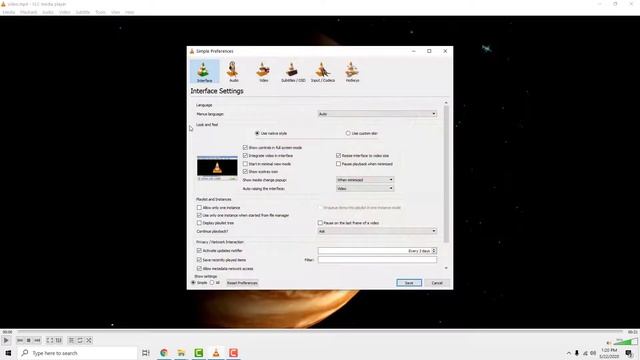Open File Explorer from the taskbar
The height and width of the screenshot is (360, 640).
(181, 353)
